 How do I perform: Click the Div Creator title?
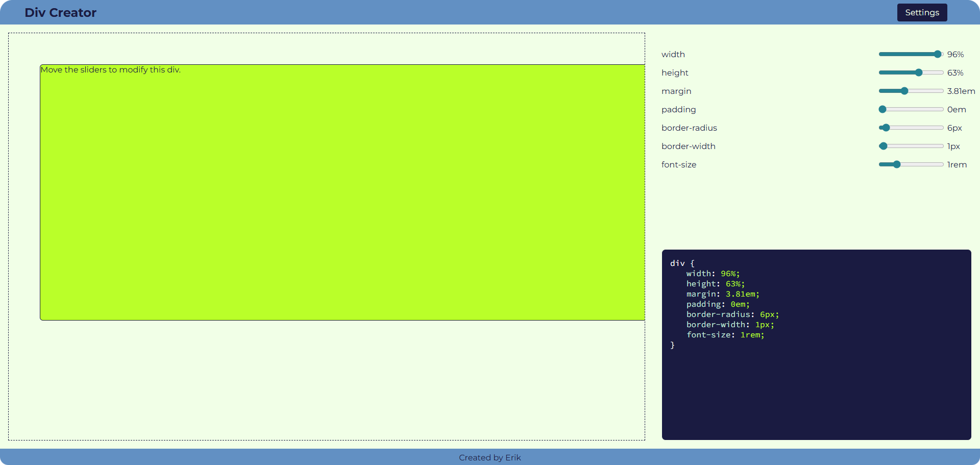coord(61,12)
